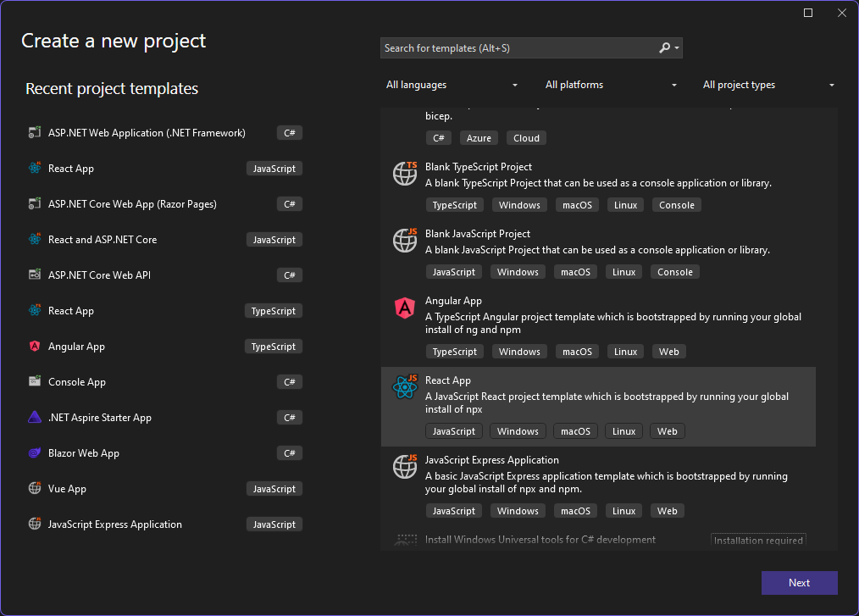Image resolution: width=859 pixels, height=616 pixels.
Task: Click the search magnifier icon
Action: tap(665, 48)
